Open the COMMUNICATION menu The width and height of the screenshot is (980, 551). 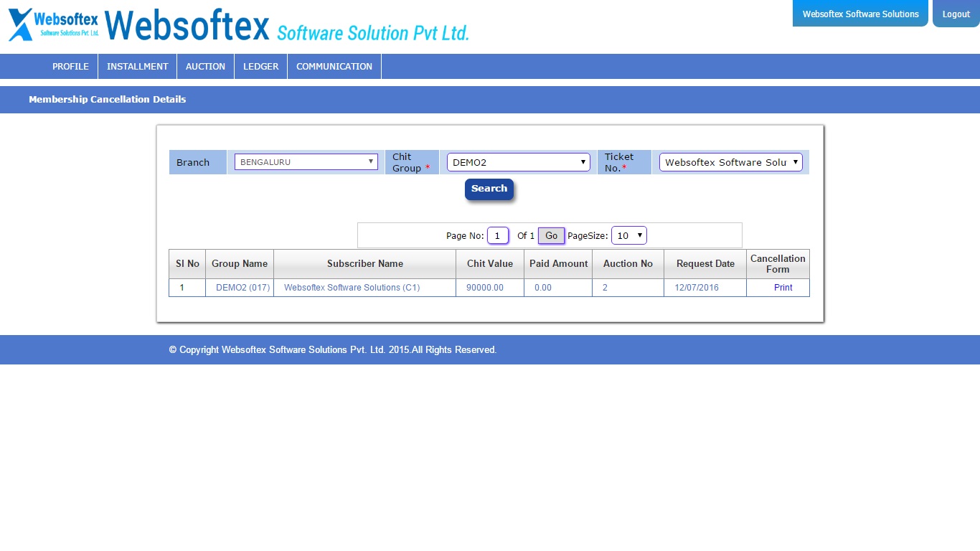[x=334, y=66]
